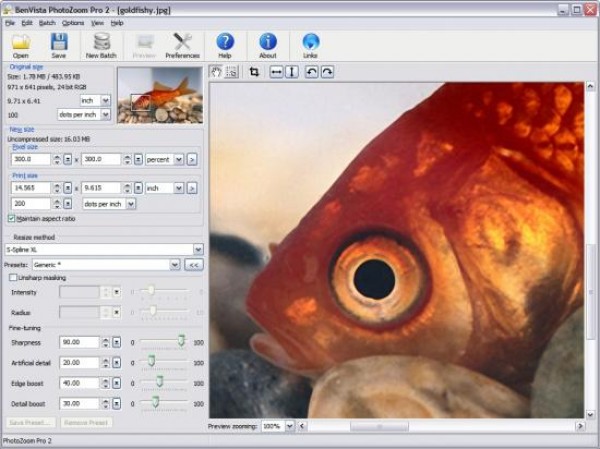600x449 pixels.
Task: Open the Presets Generic dropdown
Action: (174, 264)
